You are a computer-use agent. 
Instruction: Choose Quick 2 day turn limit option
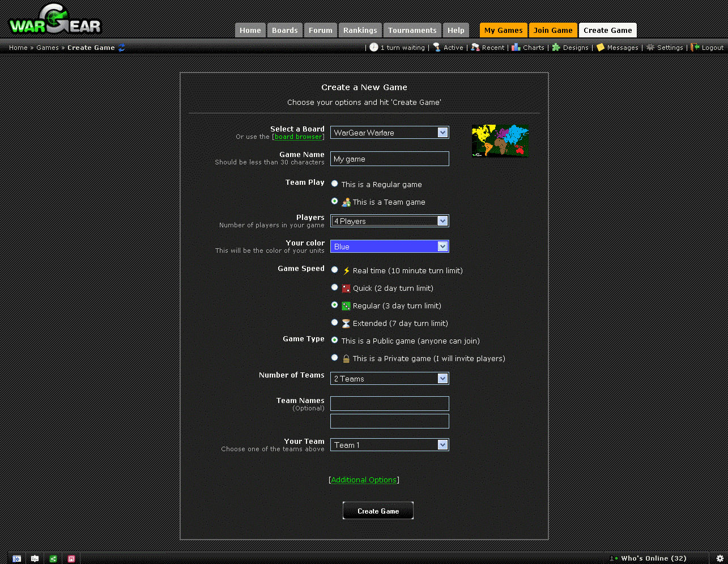(x=335, y=287)
